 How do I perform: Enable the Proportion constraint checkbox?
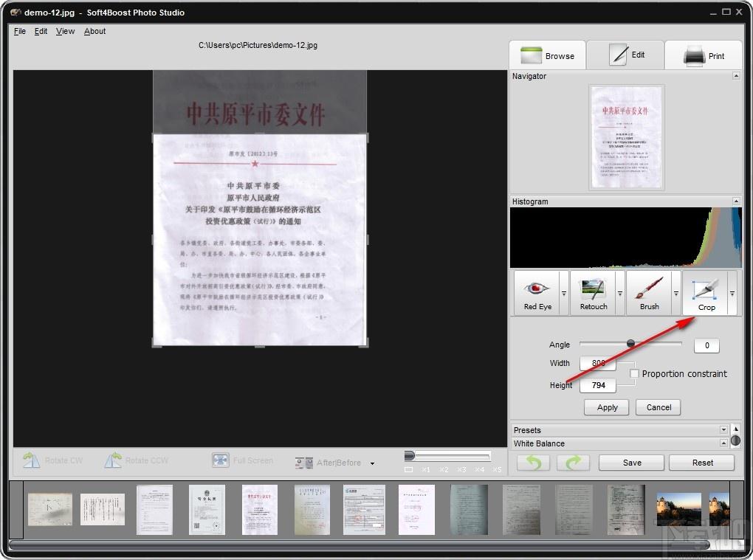tap(634, 373)
